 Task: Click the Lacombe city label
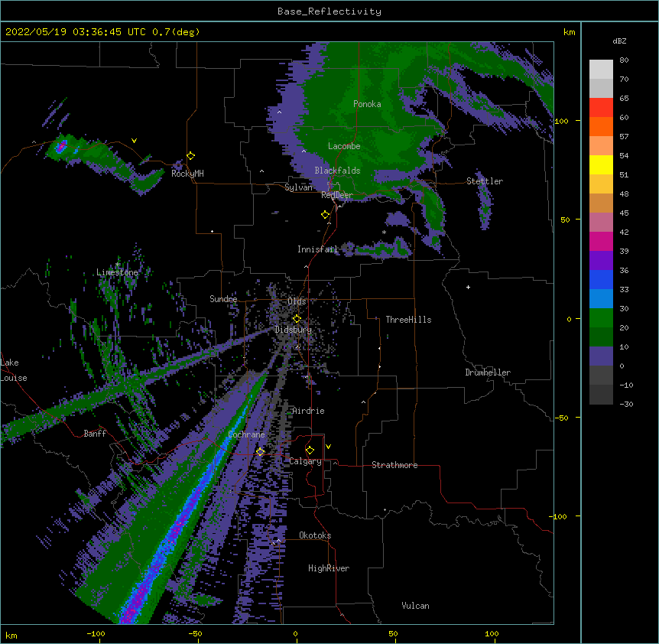click(344, 146)
